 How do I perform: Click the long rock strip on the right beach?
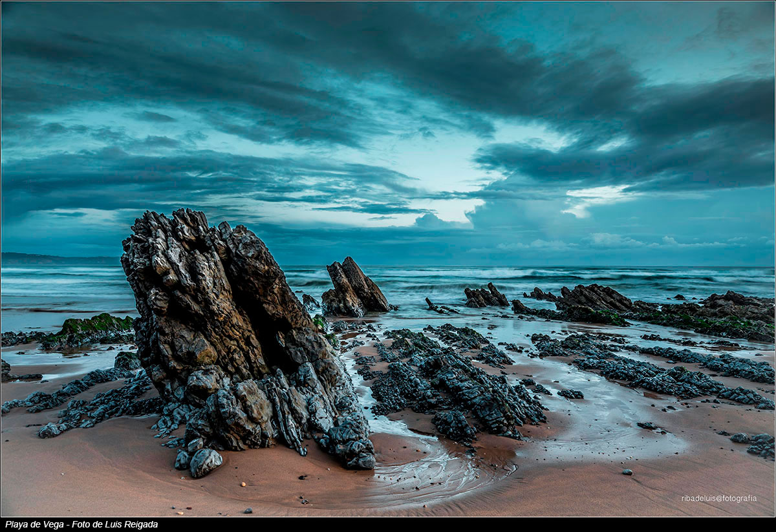pyautogui.click(x=673, y=375)
